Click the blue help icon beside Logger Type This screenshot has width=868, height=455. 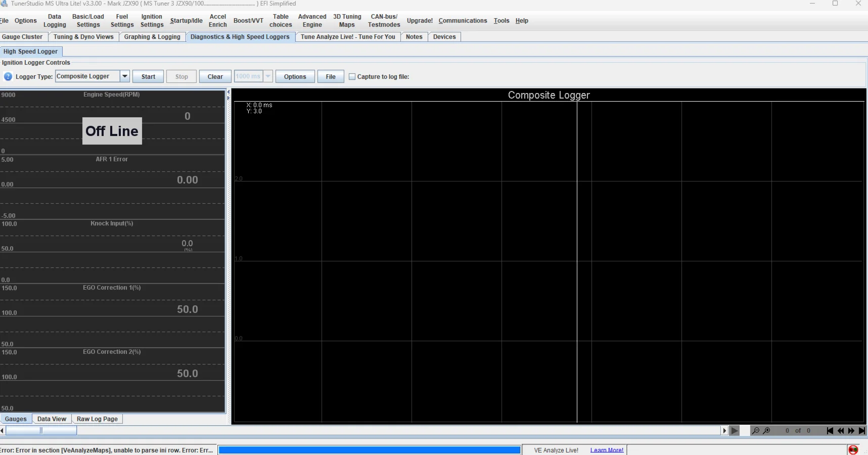[8, 77]
